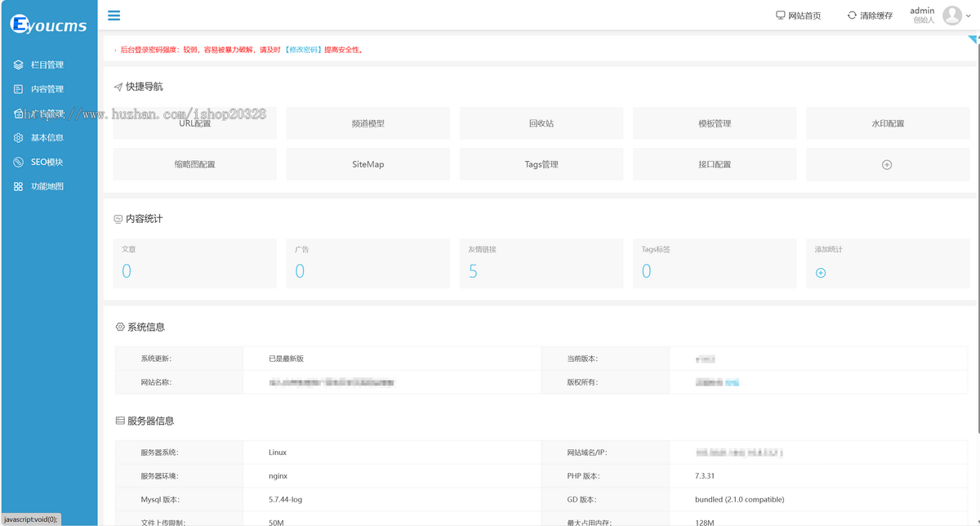This screenshot has height=526, width=980.
Task: Open 内容管理 in the sidebar
Action: [48, 89]
